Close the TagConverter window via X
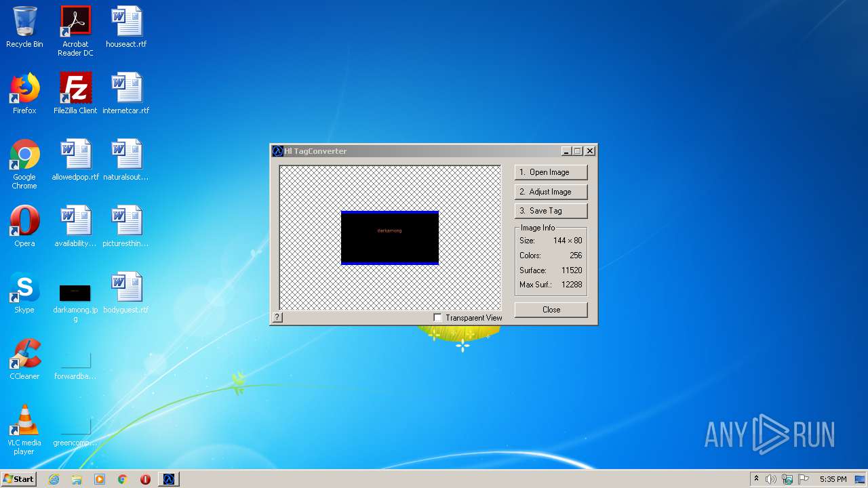 click(x=590, y=151)
